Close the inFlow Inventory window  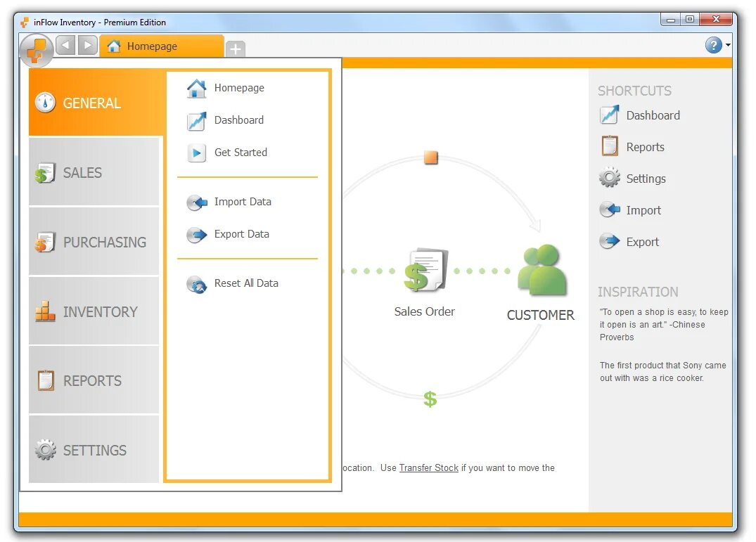tap(717, 19)
